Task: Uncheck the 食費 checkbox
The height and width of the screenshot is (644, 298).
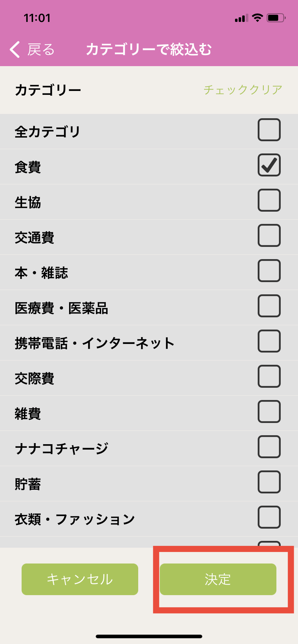Action: 269,165
